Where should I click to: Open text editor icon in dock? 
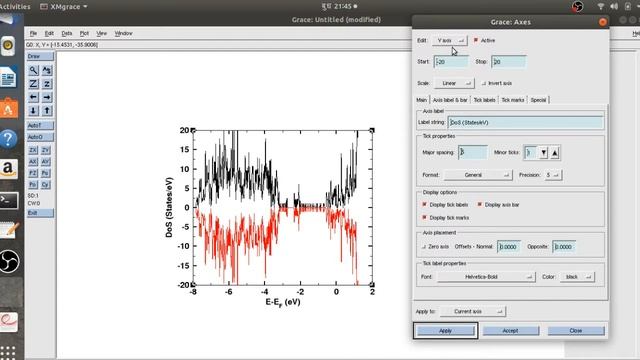tap(9, 231)
